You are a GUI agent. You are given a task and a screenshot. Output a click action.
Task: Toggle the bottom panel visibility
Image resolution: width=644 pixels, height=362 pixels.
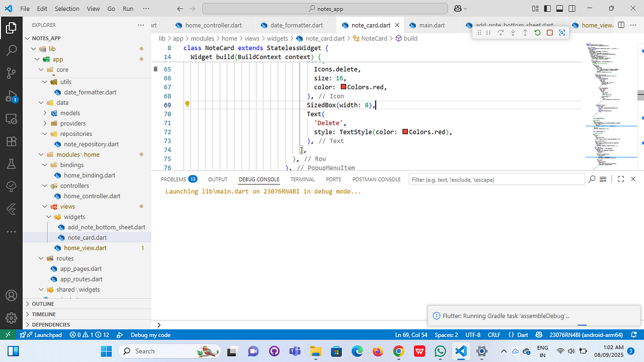tap(558, 8)
